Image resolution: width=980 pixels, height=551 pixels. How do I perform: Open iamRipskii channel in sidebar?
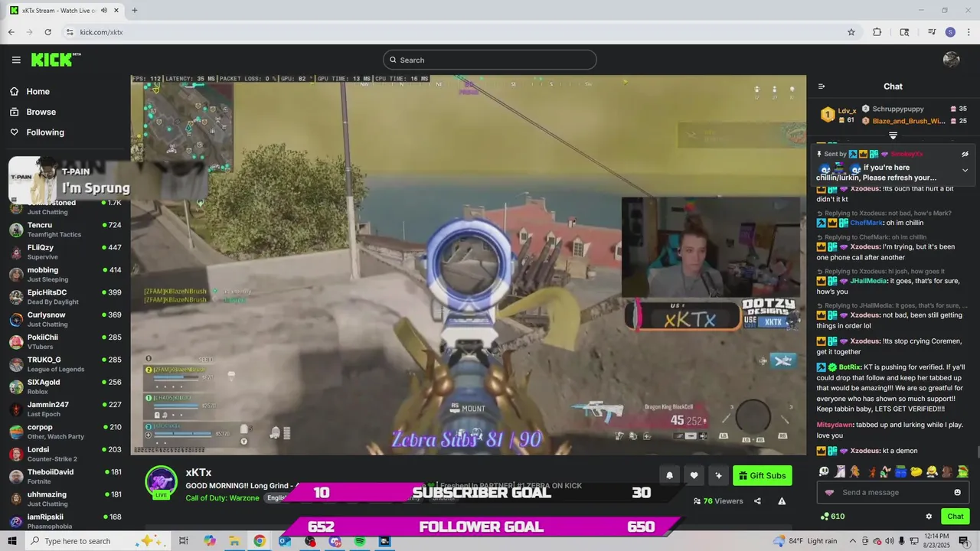(65, 521)
